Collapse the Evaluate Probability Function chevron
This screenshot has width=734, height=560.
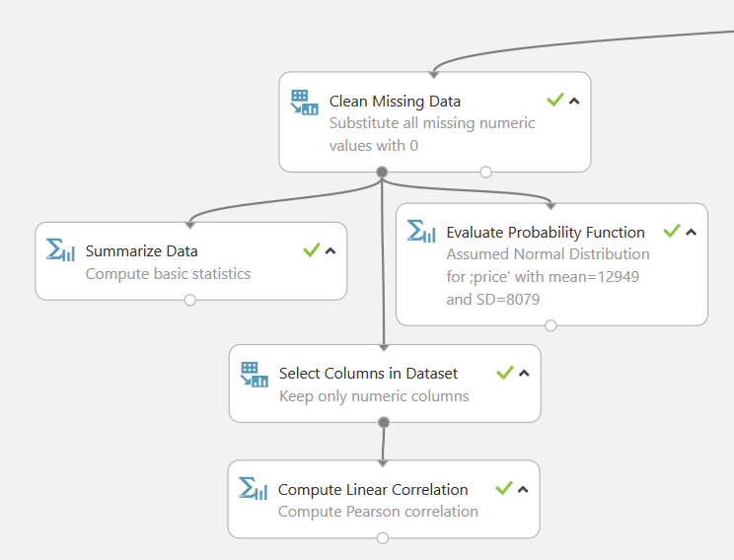[691, 232]
